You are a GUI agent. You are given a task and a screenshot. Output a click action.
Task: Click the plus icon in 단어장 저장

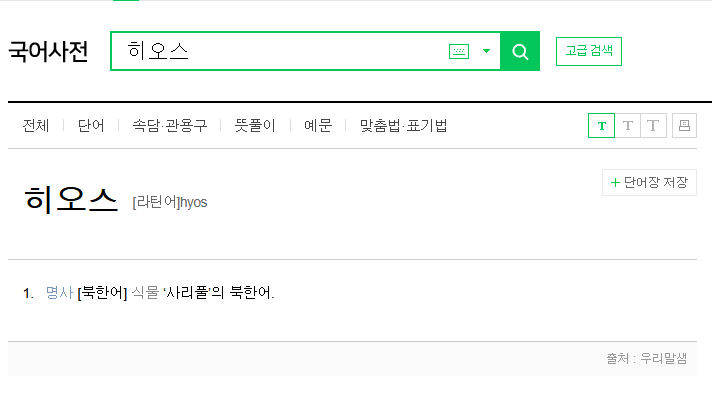click(x=615, y=182)
